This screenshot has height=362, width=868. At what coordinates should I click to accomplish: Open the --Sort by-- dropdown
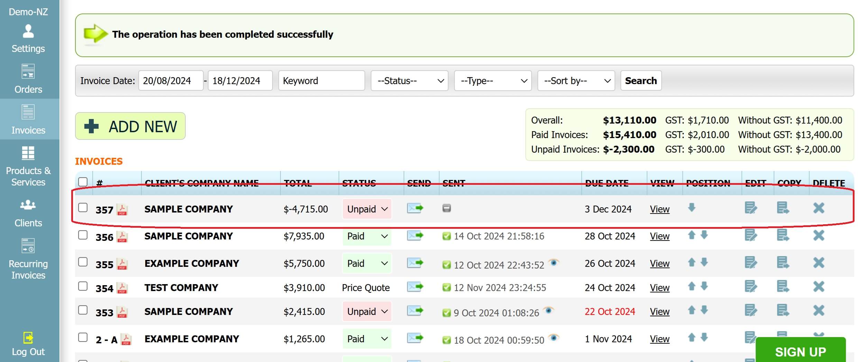pyautogui.click(x=576, y=81)
